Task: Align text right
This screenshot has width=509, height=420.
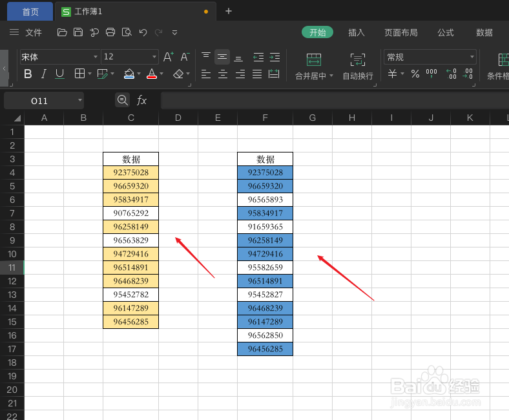Action: [240, 74]
